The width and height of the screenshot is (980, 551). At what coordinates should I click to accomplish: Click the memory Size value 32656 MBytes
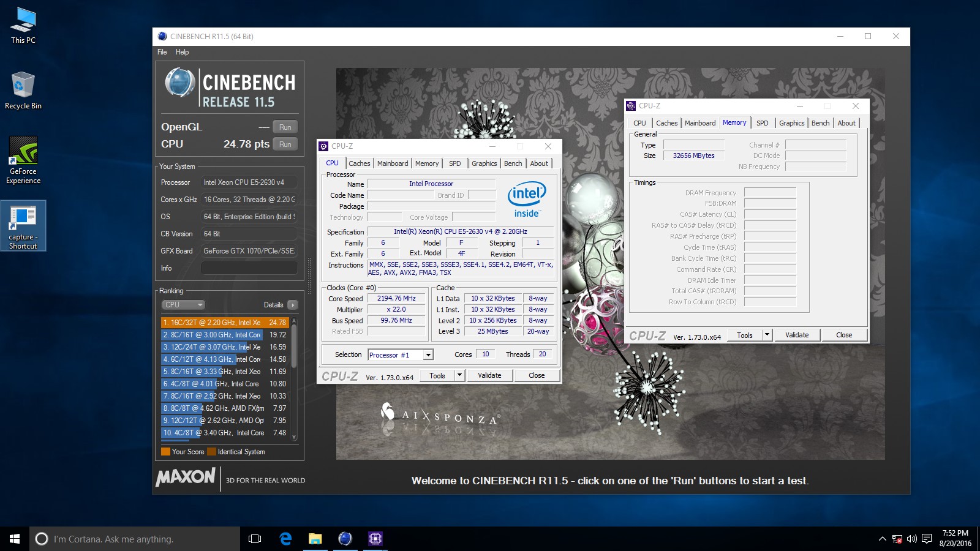[x=693, y=156]
